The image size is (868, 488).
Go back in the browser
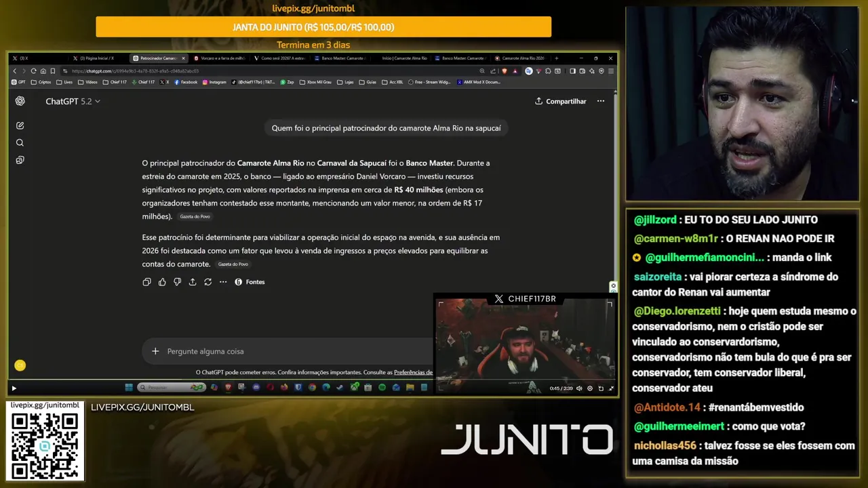[15, 71]
